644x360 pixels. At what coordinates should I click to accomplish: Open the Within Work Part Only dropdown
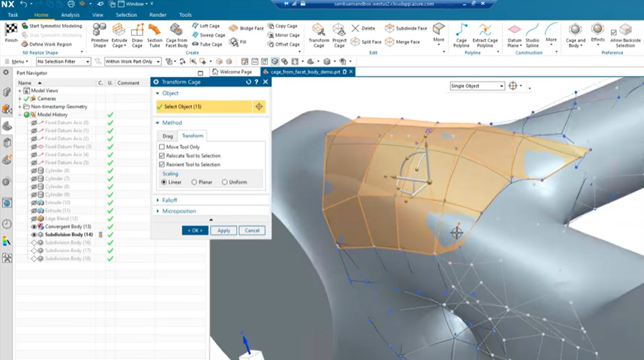132,62
